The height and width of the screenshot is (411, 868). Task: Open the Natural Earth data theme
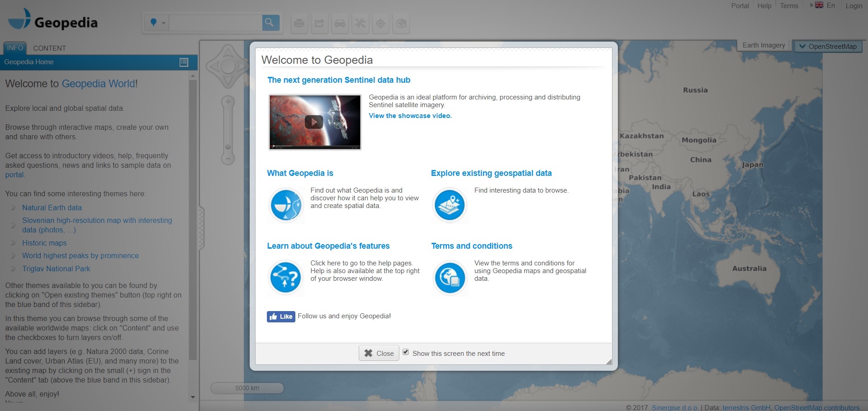tap(52, 208)
